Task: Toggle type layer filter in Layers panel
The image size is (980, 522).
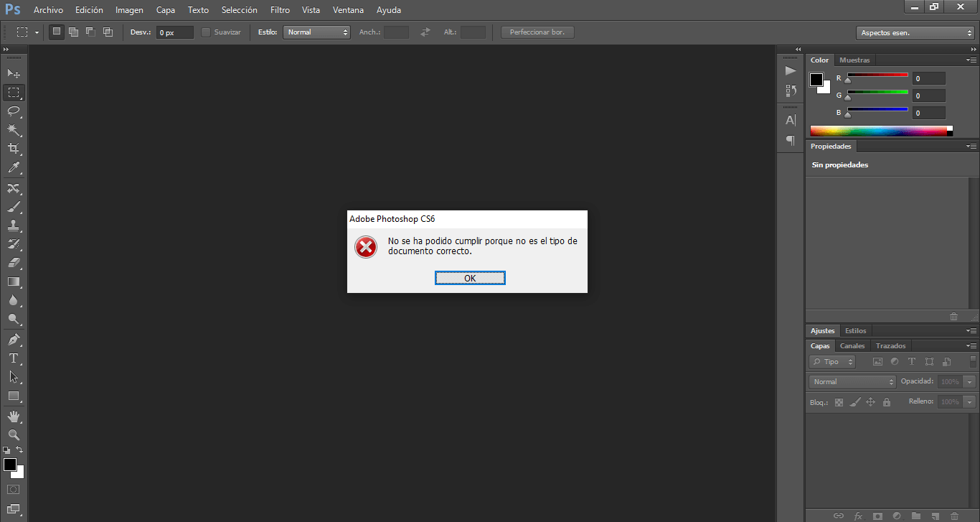Action: pos(912,362)
